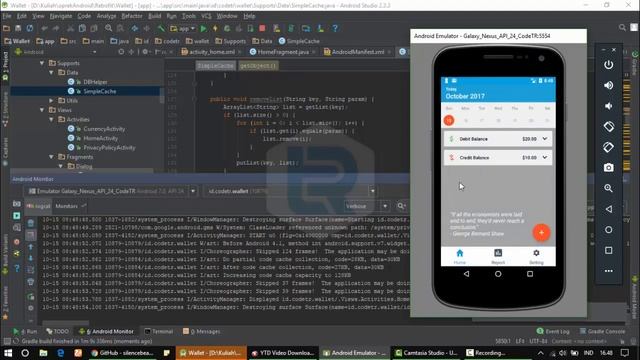Tap Report tab in app bottom navigation
Image resolution: width=640 pixels, height=360 pixels.
pos(498,256)
